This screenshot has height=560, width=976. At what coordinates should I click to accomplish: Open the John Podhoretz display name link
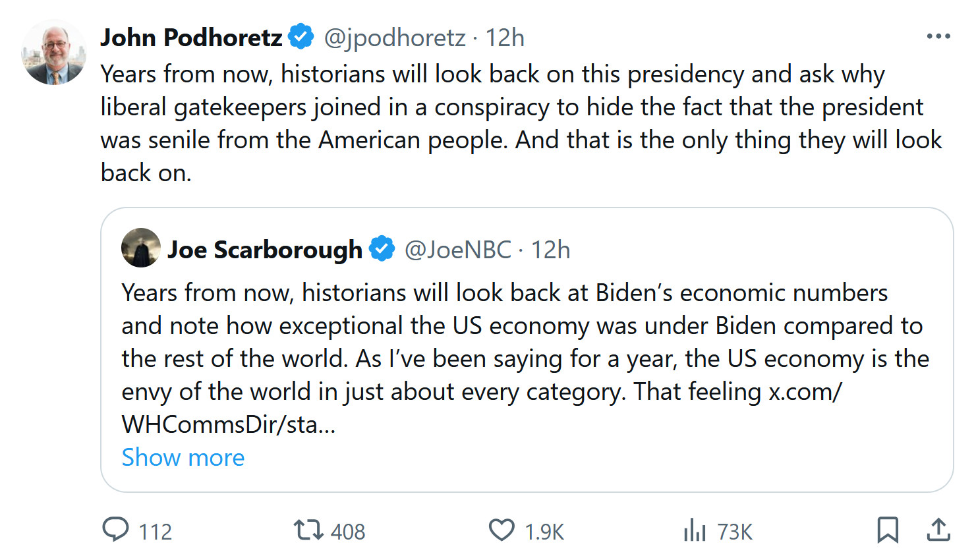click(191, 38)
